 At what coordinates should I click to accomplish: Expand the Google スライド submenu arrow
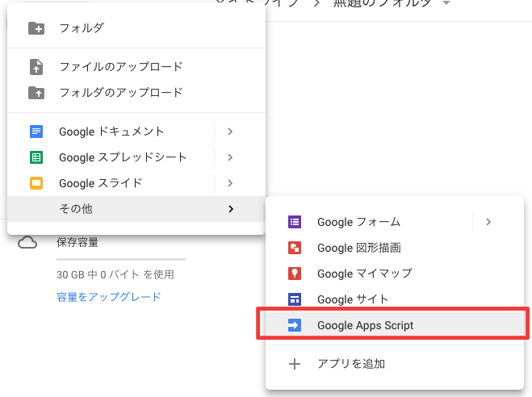click(230, 183)
